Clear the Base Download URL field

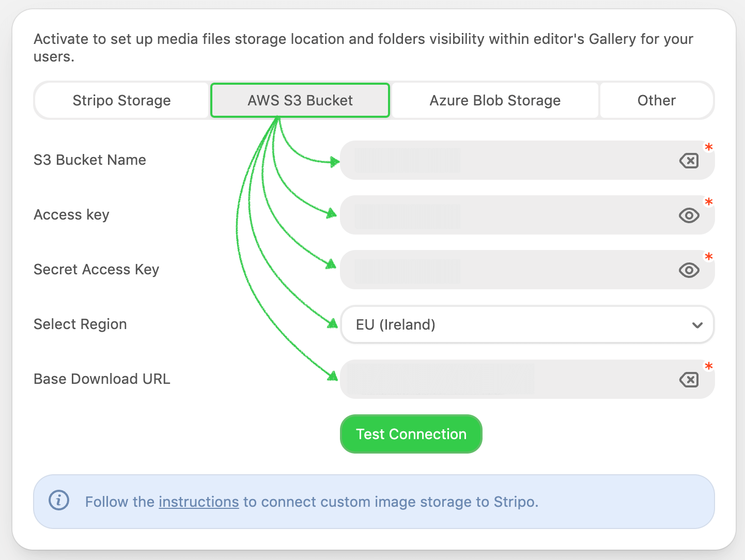[689, 380]
